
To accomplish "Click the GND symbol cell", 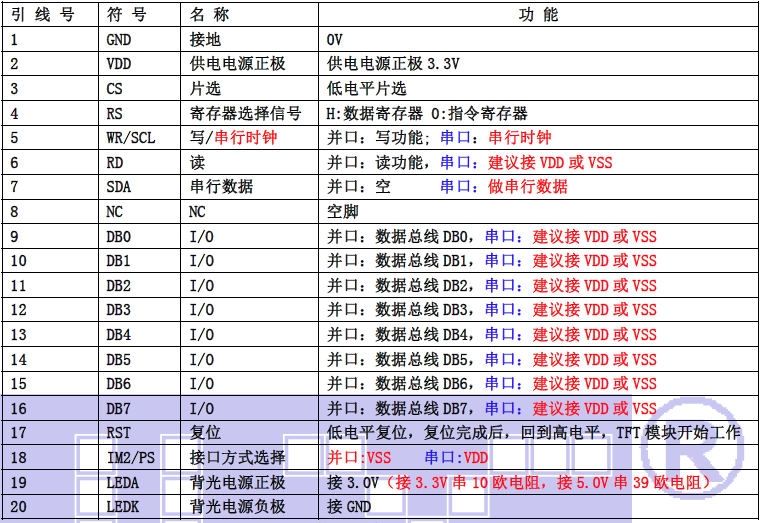I will 119,40.
